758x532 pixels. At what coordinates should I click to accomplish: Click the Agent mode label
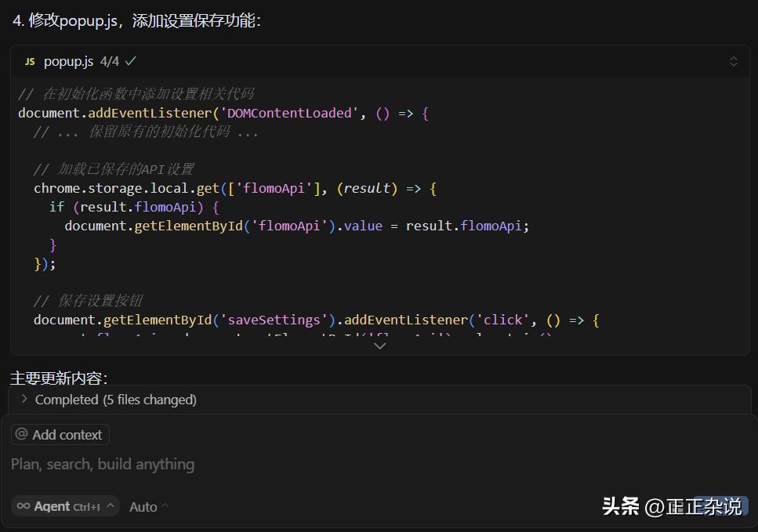(51, 506)
